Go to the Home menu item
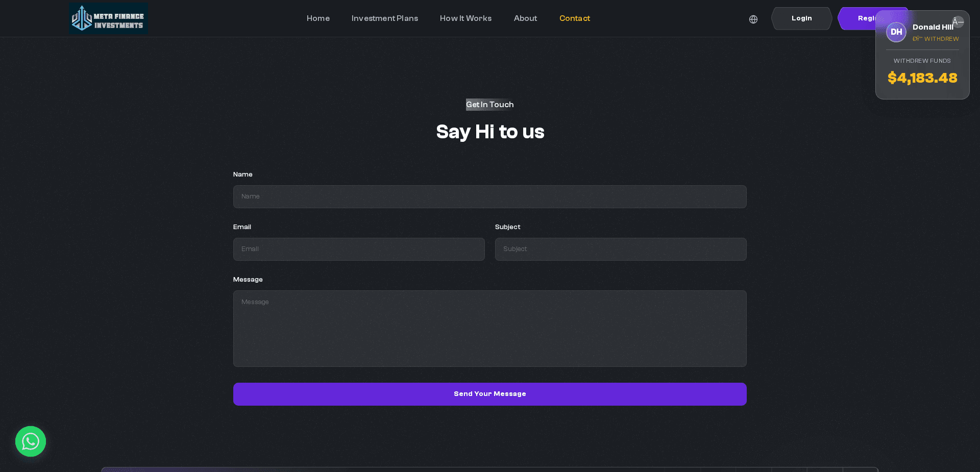Screen dimensions: 980x472 click(318, 18)
